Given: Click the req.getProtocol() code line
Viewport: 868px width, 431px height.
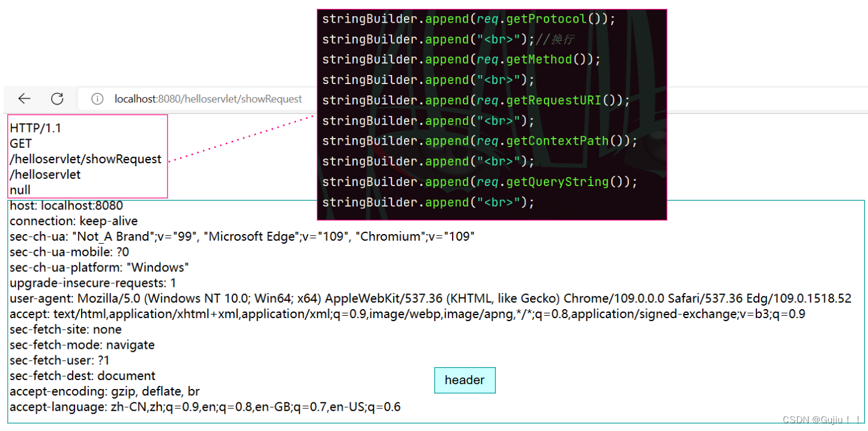Looking at the screenshot, I should pyautogui.click(x=469, y=19).
